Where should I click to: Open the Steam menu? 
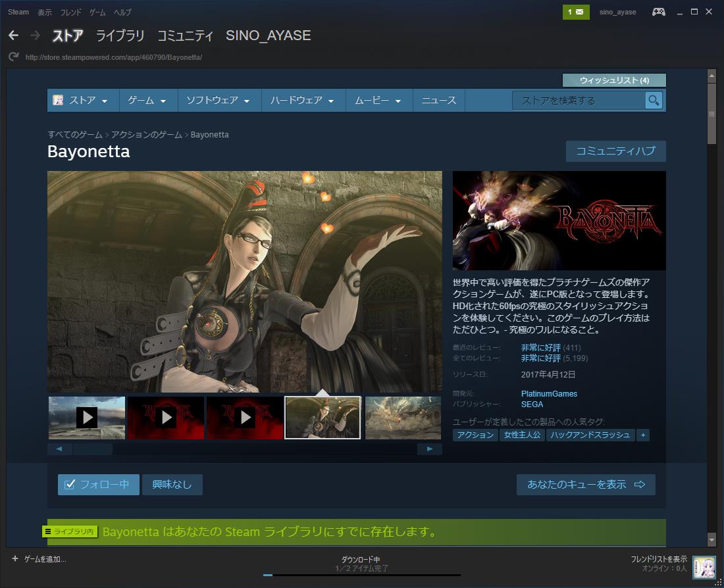[18, 12]
